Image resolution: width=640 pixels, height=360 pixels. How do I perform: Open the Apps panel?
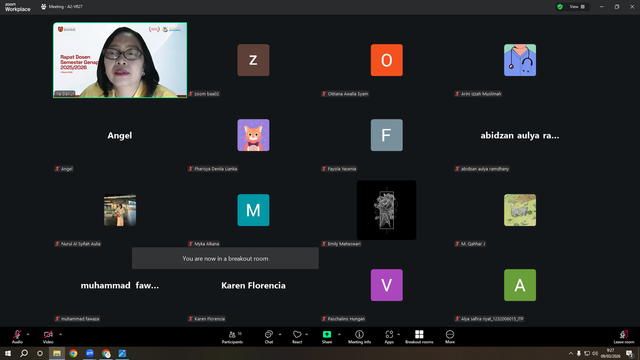[389, 337]
